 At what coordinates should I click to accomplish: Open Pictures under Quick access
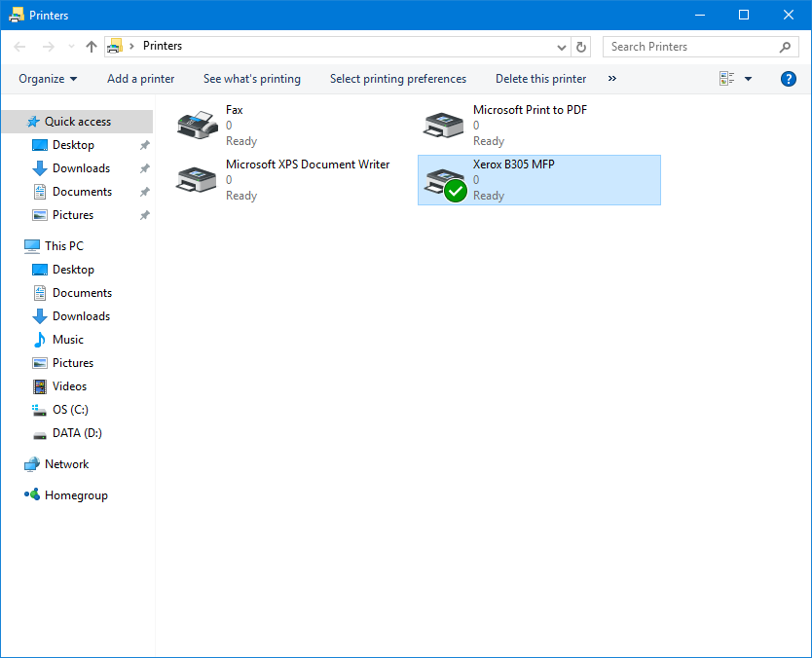[73, 215]
